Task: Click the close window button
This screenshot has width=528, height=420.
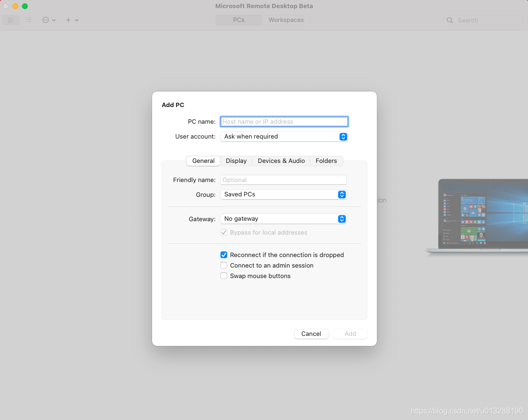Action: coord(6,6)
